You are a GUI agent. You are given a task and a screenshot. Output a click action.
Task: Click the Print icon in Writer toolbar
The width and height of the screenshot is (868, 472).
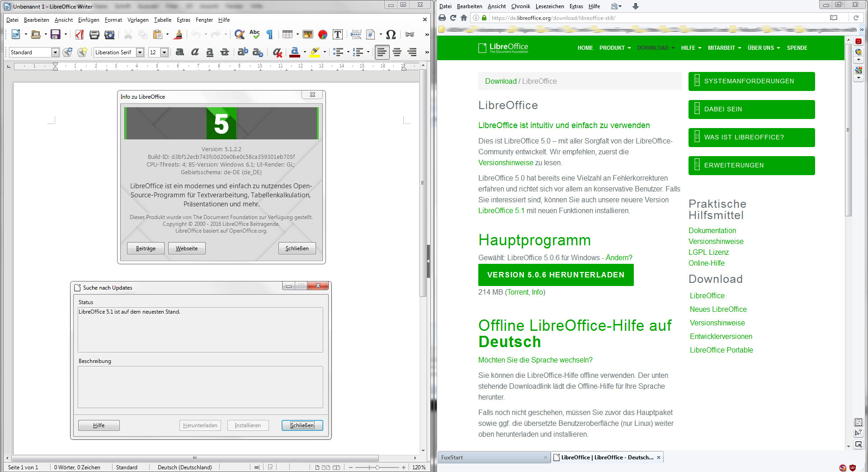94,34
